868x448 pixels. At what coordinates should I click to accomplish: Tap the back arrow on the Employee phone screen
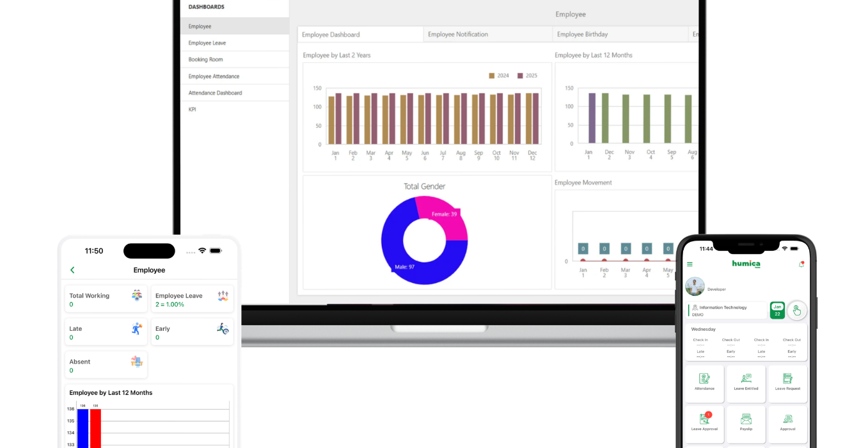(x=72, y=270)
